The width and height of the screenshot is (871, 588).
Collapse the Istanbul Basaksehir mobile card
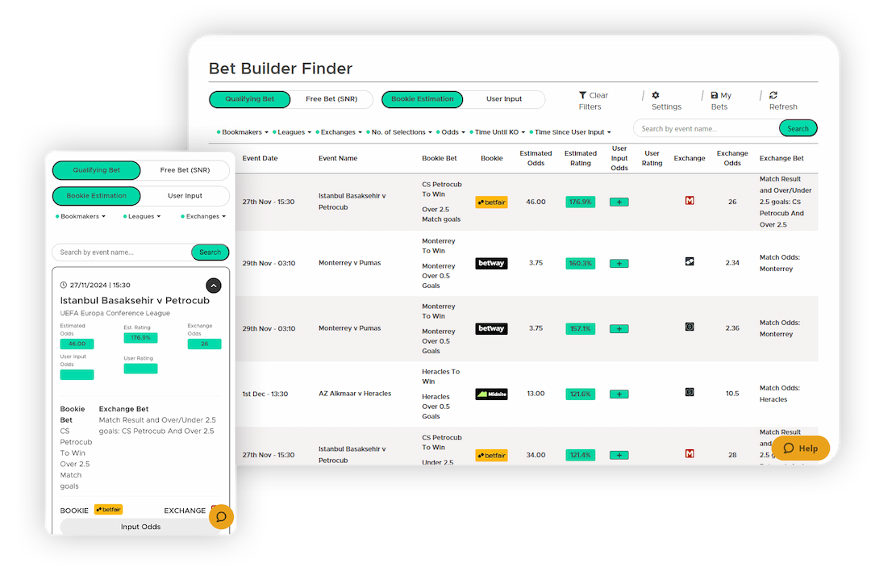point(213,285)
